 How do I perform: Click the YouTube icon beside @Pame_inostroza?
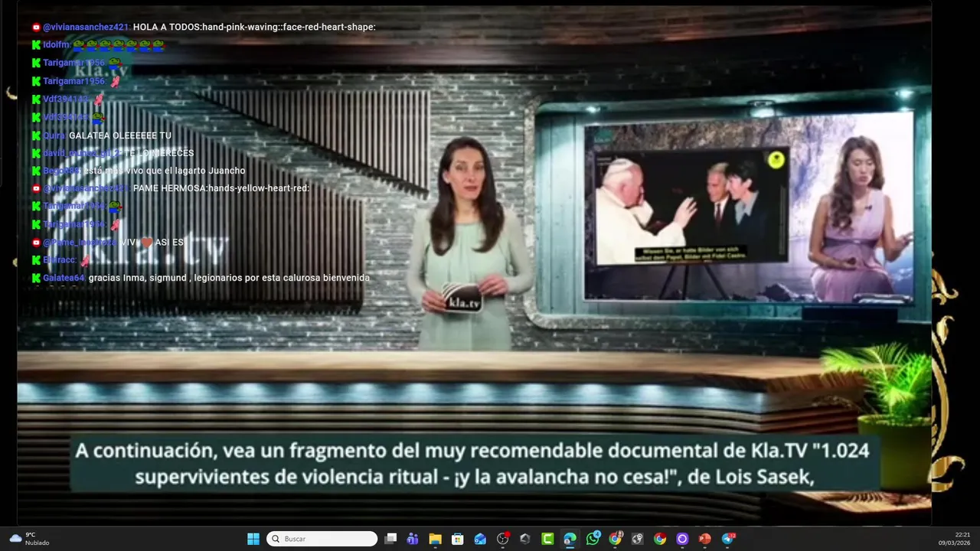pyautogui.click(x=36, y=243)
